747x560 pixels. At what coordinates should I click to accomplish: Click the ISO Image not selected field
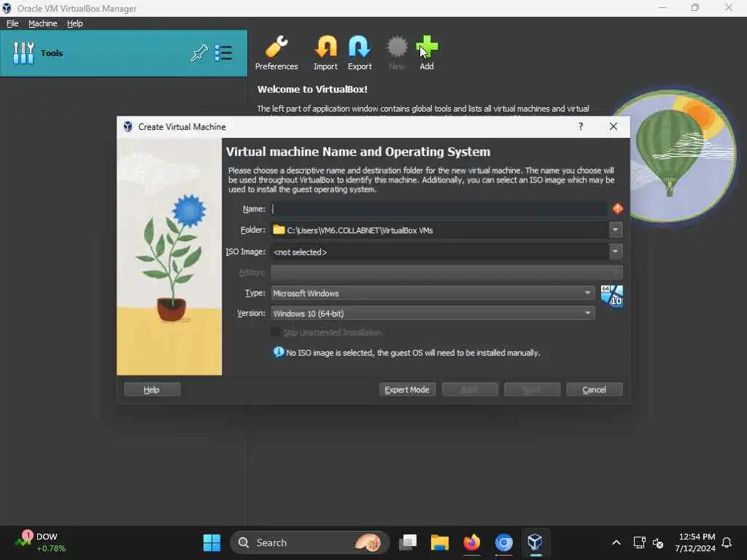pos(439,252)
